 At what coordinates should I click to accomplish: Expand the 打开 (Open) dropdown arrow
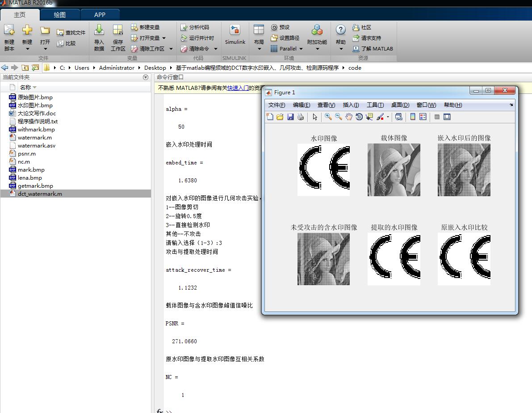click(46, 49)
